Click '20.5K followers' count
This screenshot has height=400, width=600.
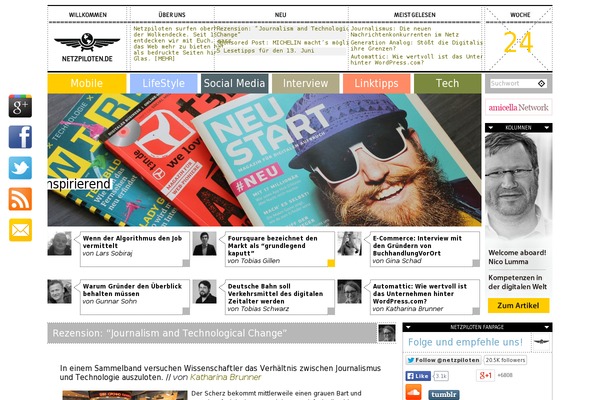tap(505, 360)
